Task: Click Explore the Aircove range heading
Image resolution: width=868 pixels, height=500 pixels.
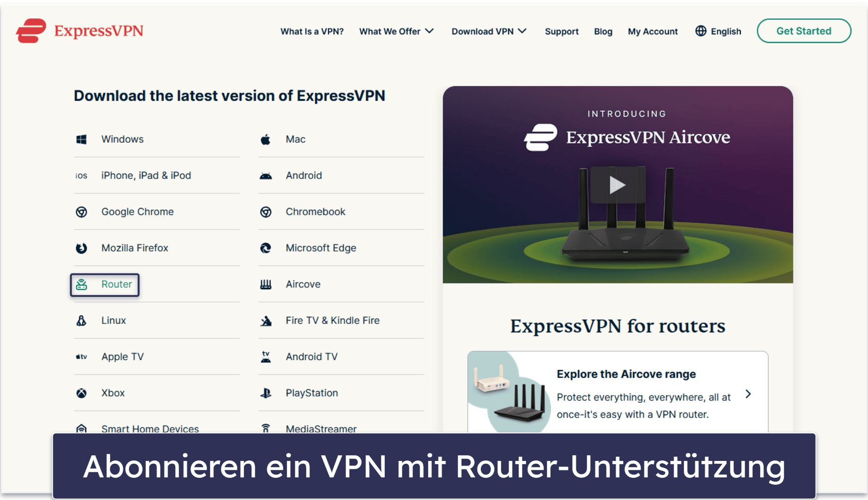Action: click(x=626, y=374)
